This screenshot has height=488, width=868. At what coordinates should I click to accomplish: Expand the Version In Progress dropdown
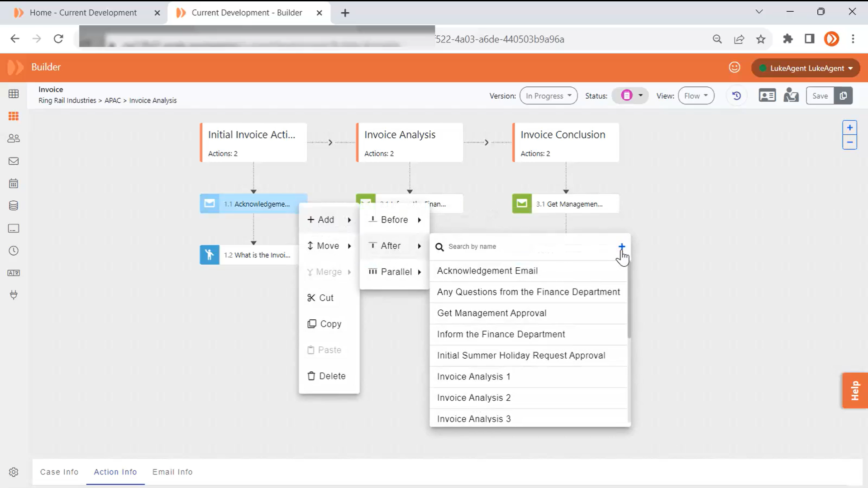tap(548, 96)
